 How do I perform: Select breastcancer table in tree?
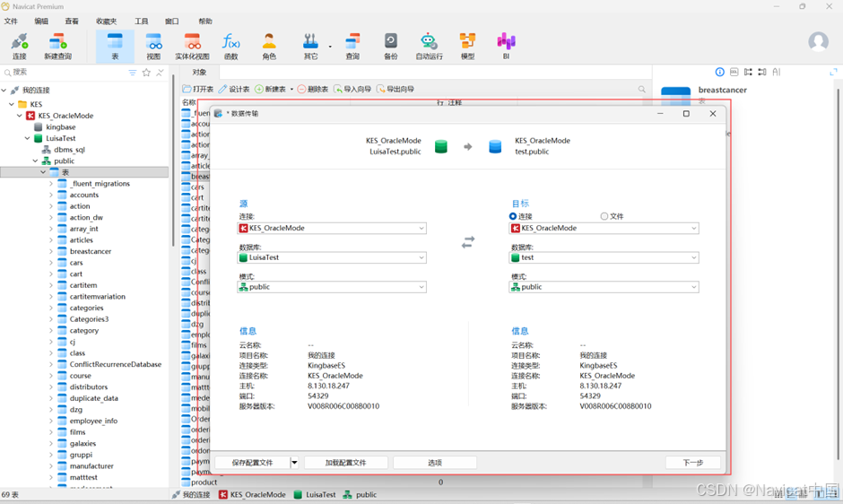click(x=91, y=251)
